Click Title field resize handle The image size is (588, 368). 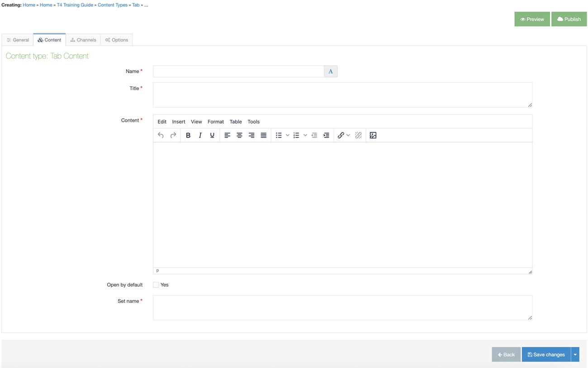530,105
